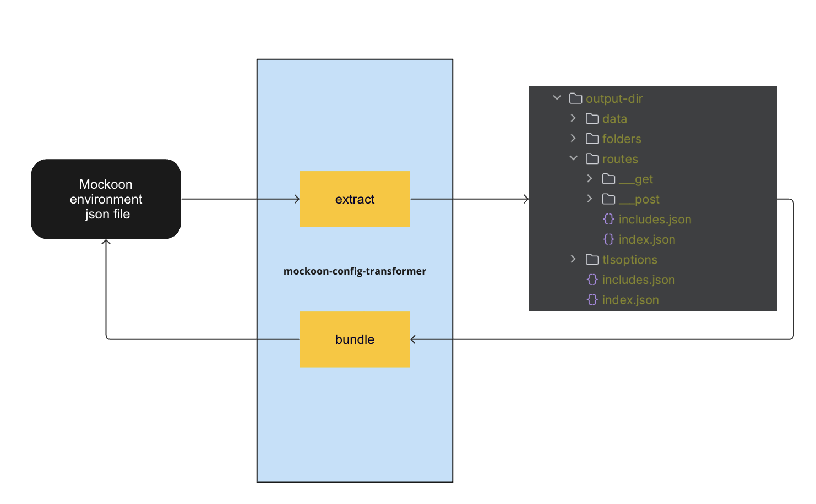
Task: Select the output-dir label
Action: point(614,99)
